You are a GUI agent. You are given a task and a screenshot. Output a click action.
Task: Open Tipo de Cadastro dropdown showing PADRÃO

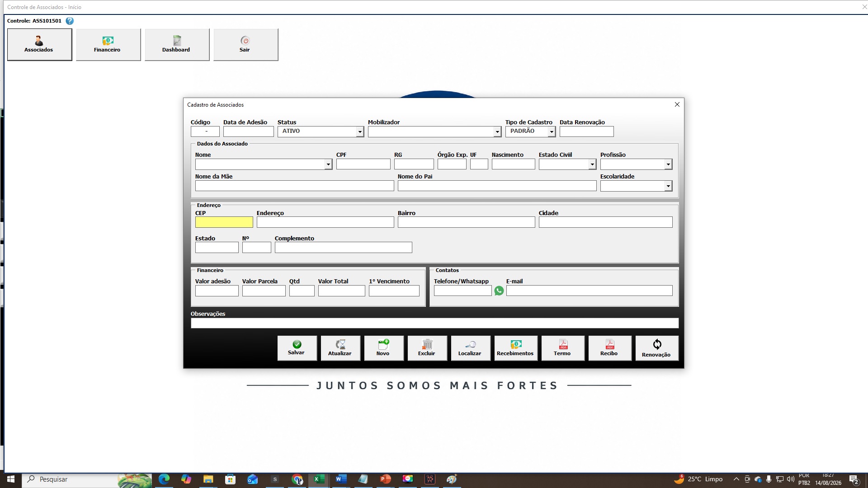[552, 131]
